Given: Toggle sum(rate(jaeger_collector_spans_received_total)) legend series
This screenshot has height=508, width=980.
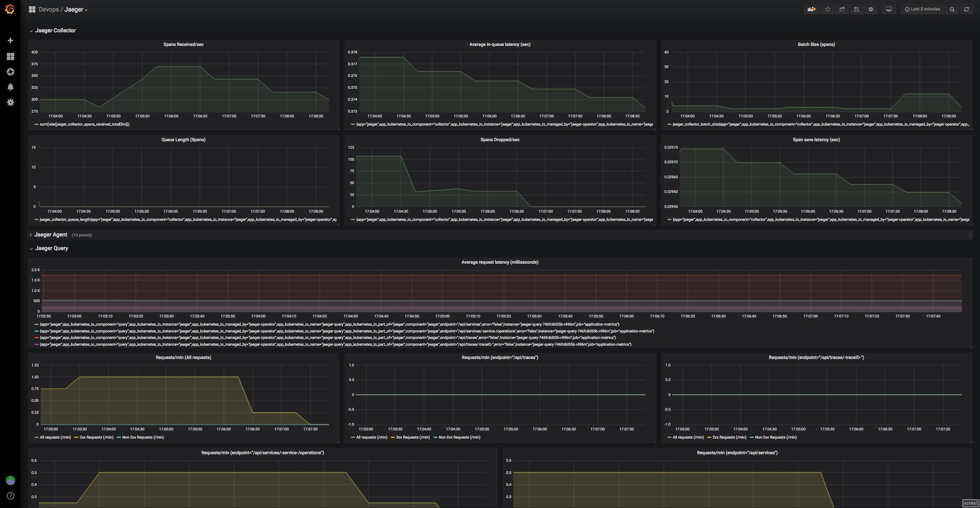Looking at the screenshot, I should click(84, 125).
